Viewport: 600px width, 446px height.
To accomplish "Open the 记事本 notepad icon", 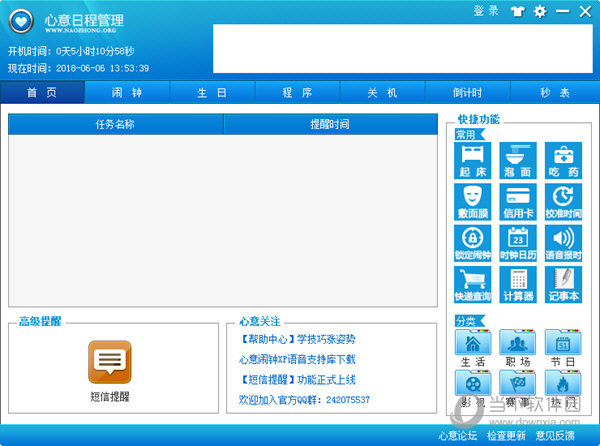I will click(x=563, y=285).
